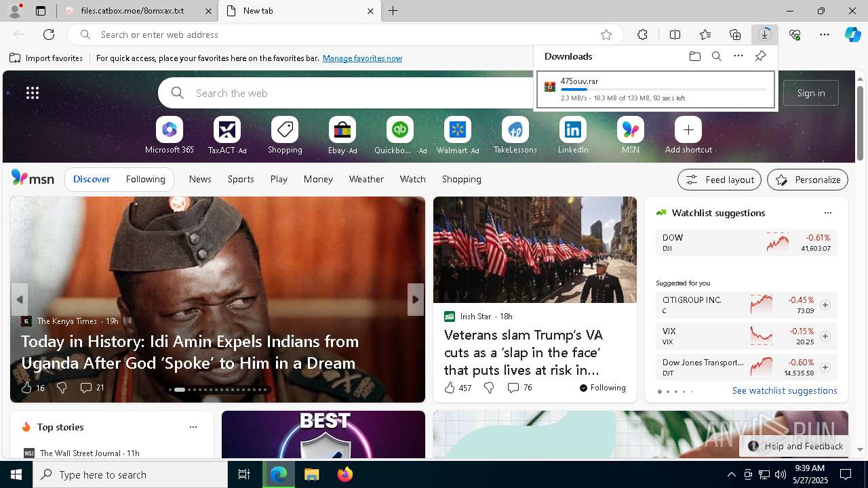Image resolution: width=868 pixels, height=488 pixels.
Task: Open Weather category
Action: click(x=366, y=179)
